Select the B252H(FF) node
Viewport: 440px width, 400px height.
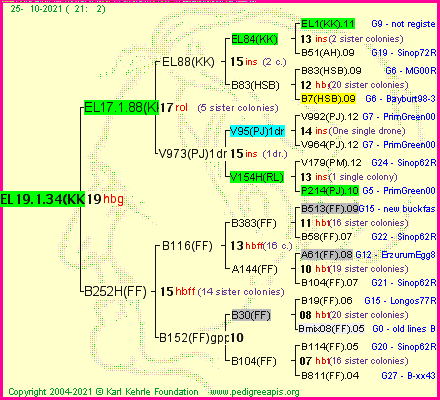[115, 291]
